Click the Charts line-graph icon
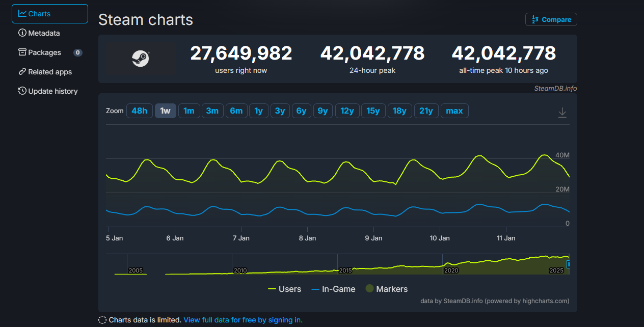This screenshot has height=327, width=644. click(22, 14)
